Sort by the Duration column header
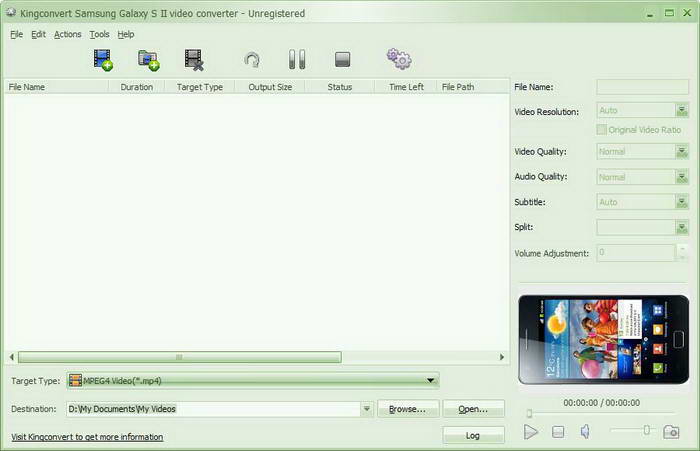This screenshot has width=700, height=451. pyautogui.click(x=136, y=87)
